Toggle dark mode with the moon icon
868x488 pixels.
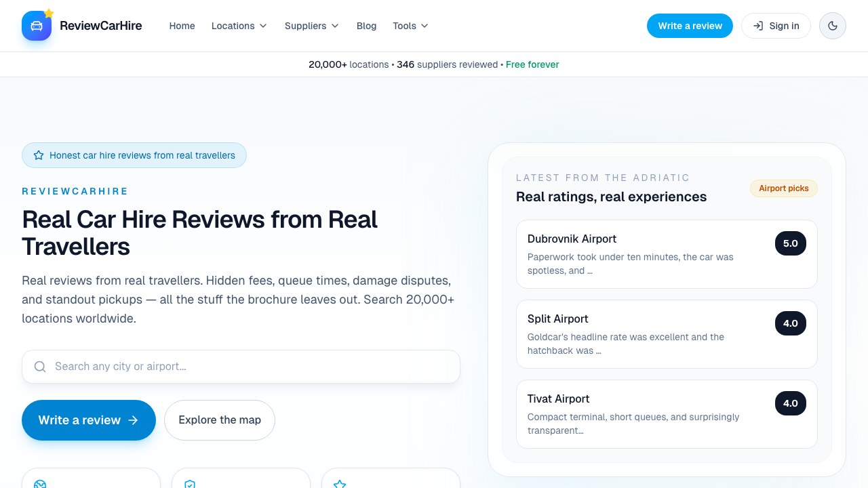832,26
